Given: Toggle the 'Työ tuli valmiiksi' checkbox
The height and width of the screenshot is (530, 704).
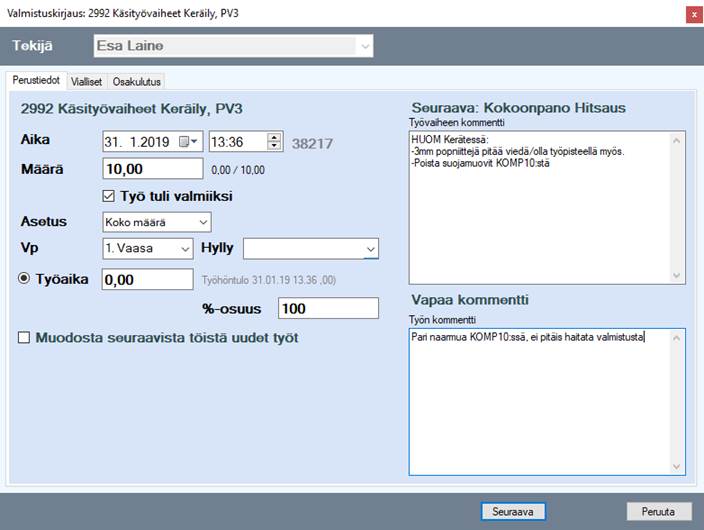Looking at the screenshot, I should coord(110,196).
